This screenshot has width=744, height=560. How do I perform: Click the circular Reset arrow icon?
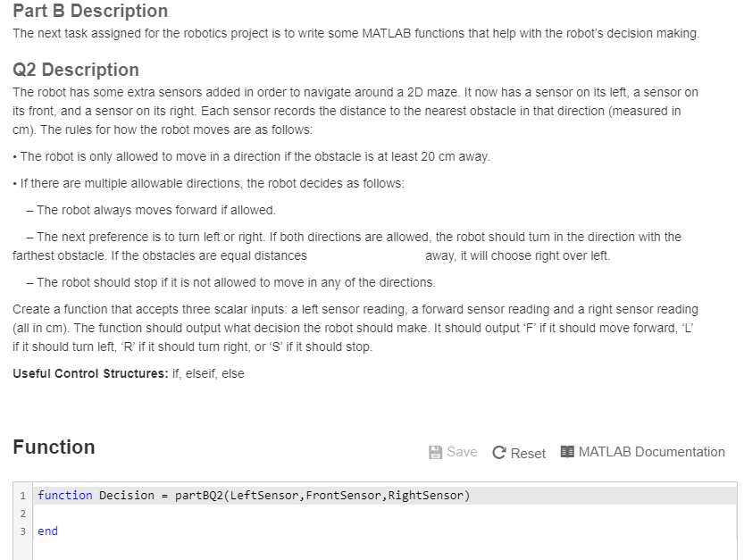pyautogui.click(x=498, y=452)
